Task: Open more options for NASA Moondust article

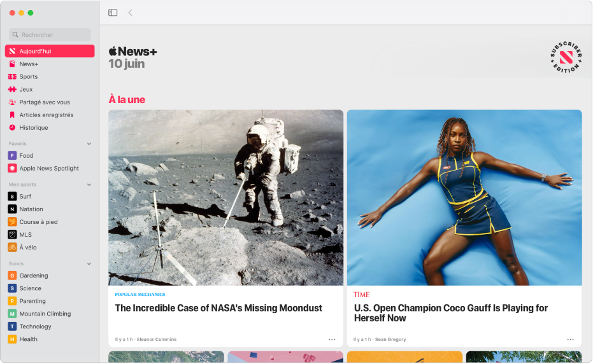Action: coord(332,339)
